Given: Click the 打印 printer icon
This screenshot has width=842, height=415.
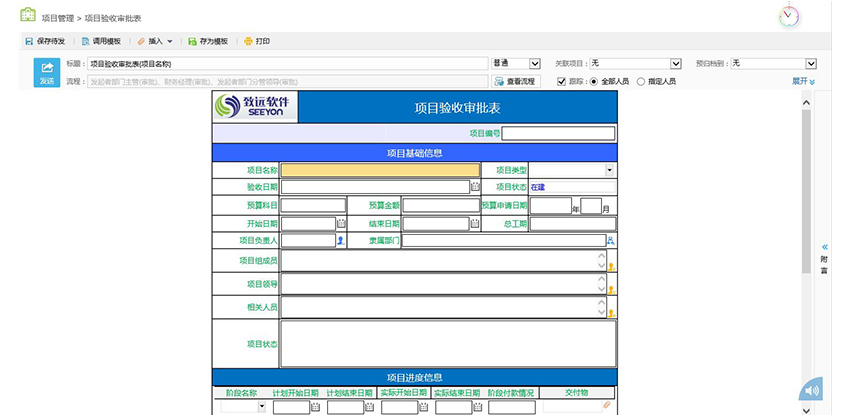Looking at the screenshot, I should click(x=248, y=41).
